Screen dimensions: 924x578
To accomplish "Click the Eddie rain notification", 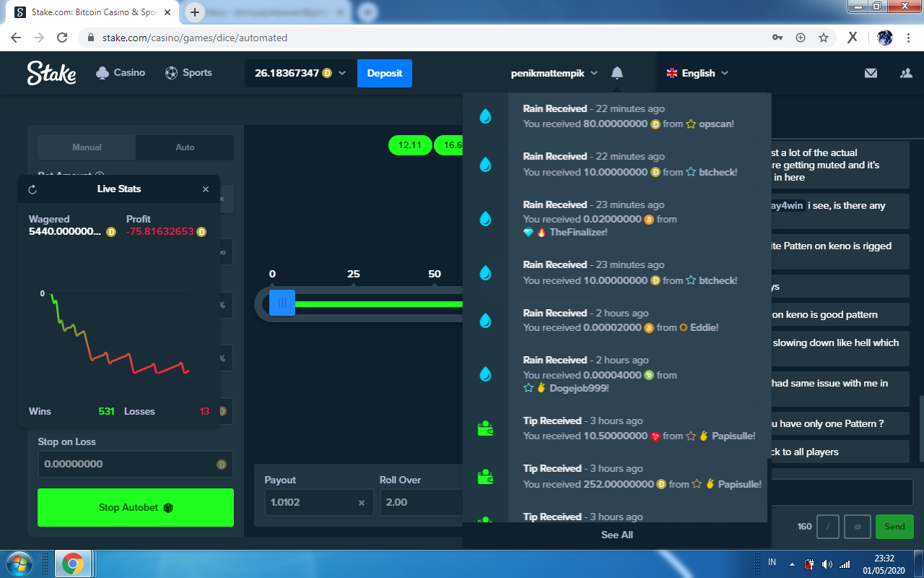I will pyautogui.click(x=616, y=320).
